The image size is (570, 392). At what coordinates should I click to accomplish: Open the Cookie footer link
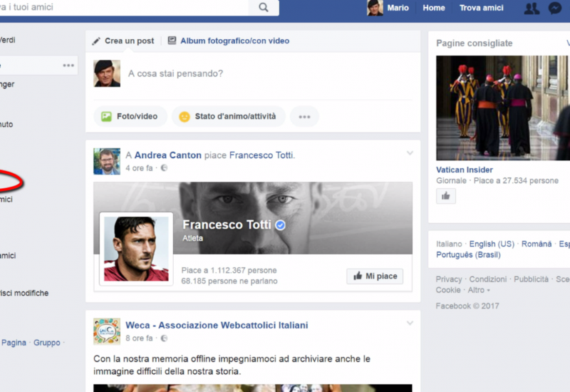pos(448,290)
